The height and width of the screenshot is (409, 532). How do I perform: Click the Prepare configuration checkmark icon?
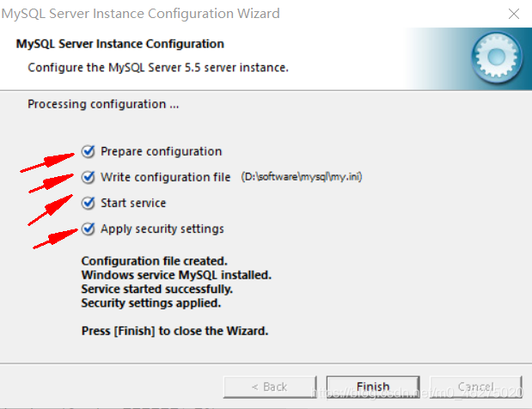[x=88, y=151]
